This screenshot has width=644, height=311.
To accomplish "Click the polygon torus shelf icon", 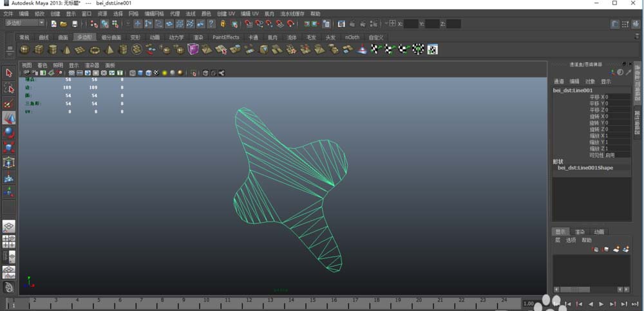I will 95,50.
